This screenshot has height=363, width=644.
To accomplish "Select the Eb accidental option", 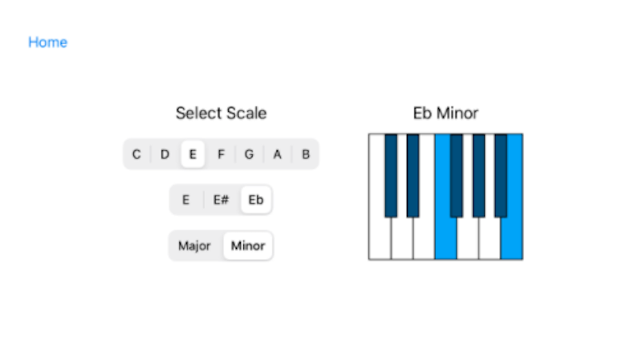I will [x=256, y=200].
